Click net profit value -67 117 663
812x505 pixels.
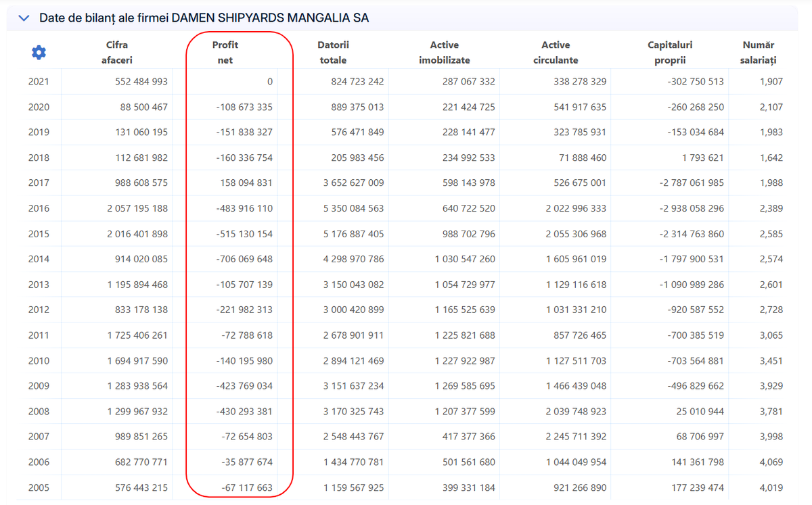[x=247, y=487]
